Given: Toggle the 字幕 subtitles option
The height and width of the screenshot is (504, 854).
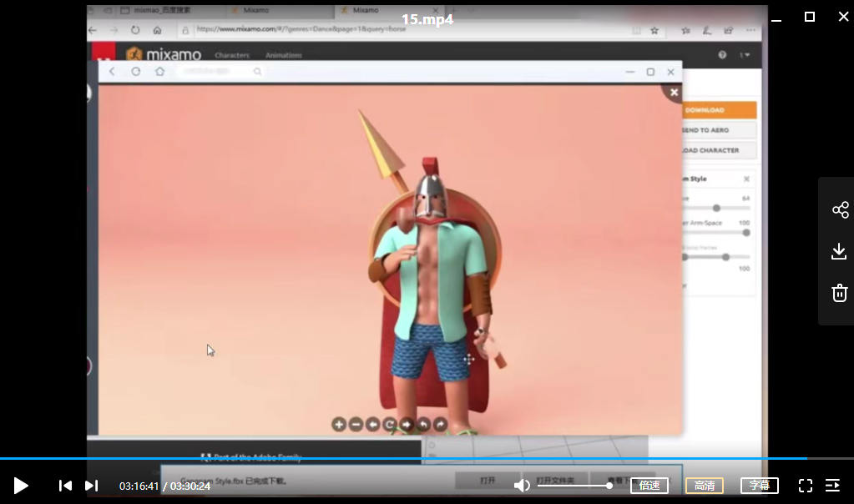Looking at the screenshot, I should coord(760,486).
